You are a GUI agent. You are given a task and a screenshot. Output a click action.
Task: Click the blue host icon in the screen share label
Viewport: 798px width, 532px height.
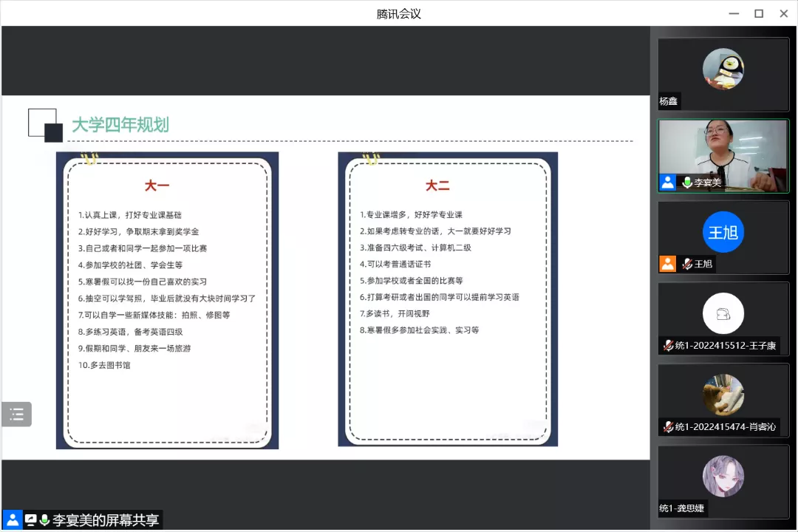(x=13, y=520)
